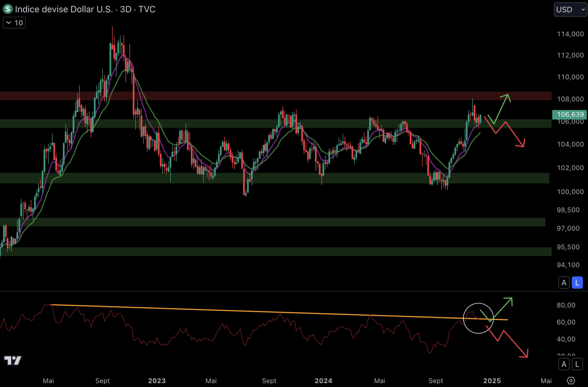Enable log scale (L) on RSI pane
This screenshot has height=387, width=588.
[x=577, y=364]
